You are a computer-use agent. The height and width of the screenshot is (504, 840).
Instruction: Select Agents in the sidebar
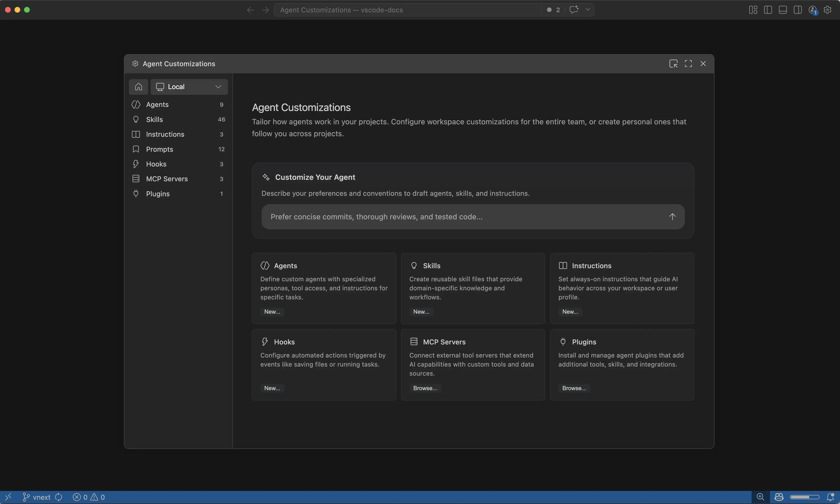[x=157, y=105]
